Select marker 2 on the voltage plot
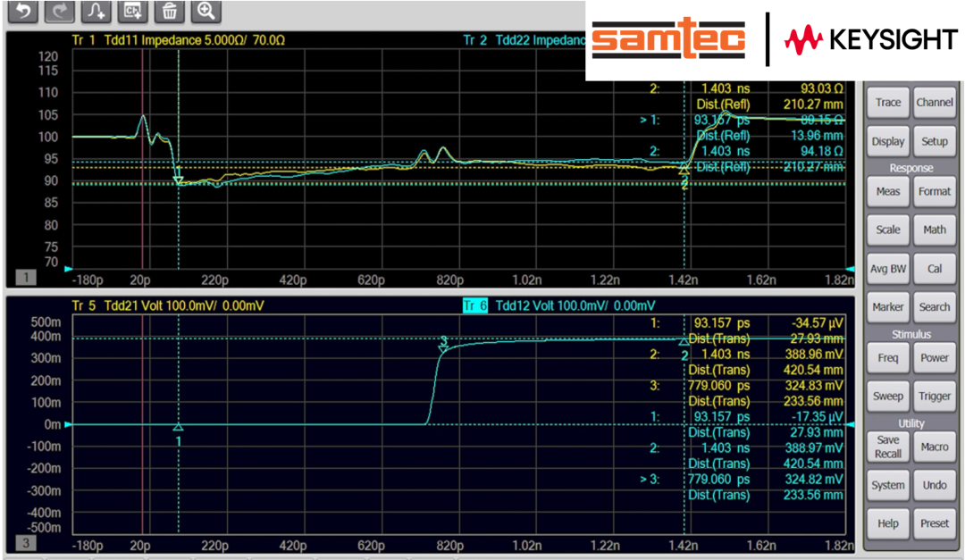Viewport: 965px width, 560px height. 684,341
